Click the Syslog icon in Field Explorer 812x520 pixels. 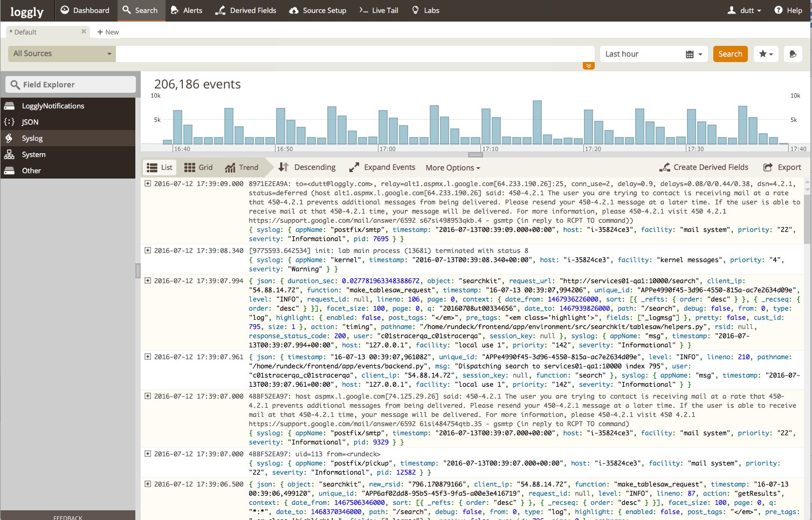[x=9, y=138]
